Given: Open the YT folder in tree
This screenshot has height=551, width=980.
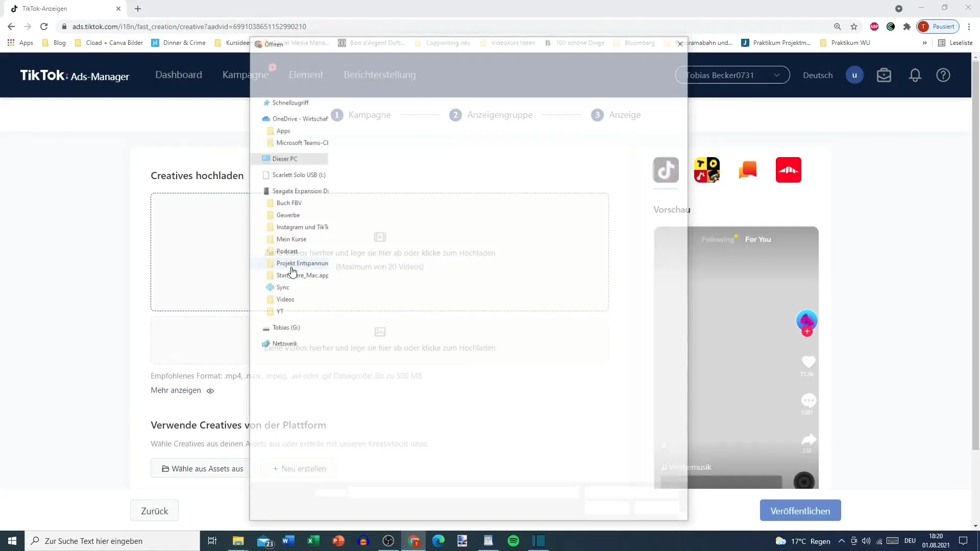Looking at the screenshot, I should (276, 311).
